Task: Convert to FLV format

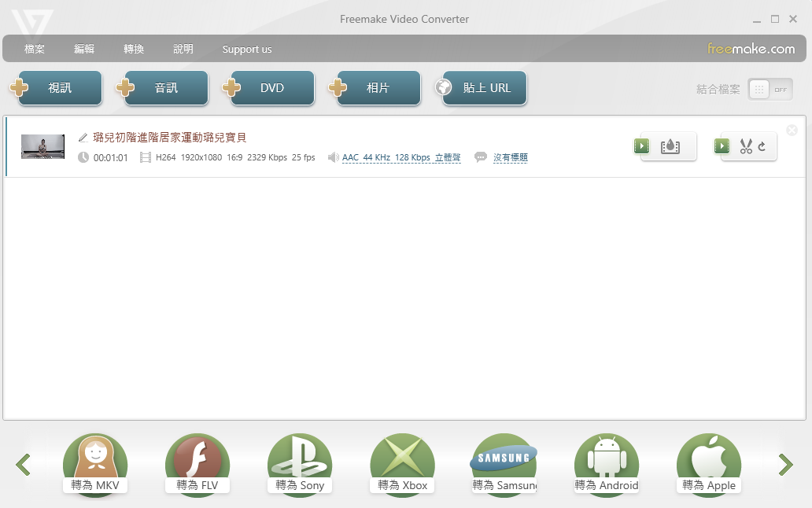Action: click(197, 465)
